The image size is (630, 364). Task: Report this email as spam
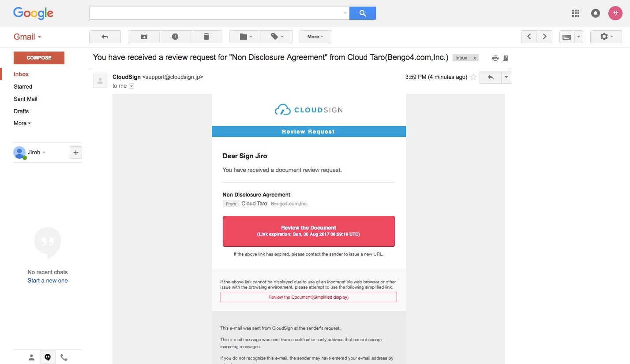[175, 37]
